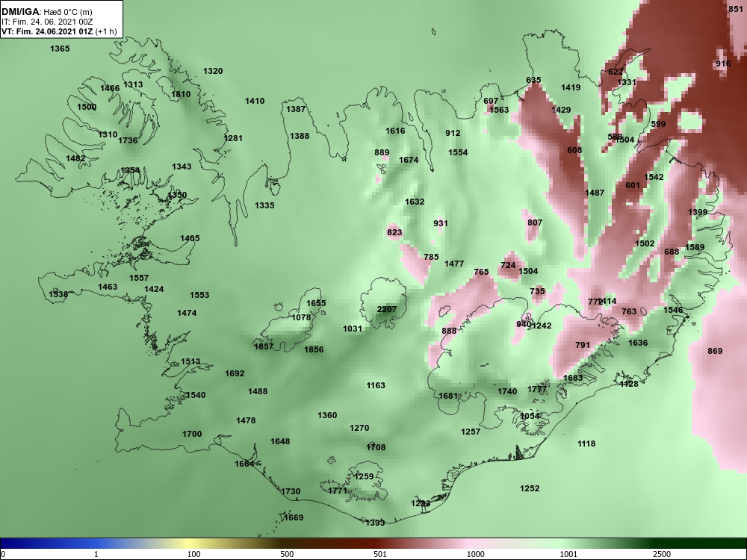Screen dimensions: 747x560
Task: Click the map value 1810
Action: 181,94
